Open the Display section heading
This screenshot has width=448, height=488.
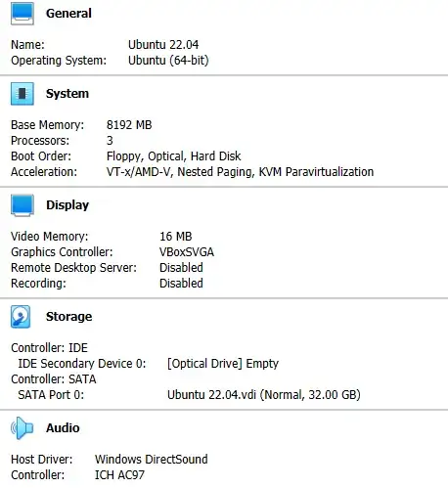click(67, 205)
